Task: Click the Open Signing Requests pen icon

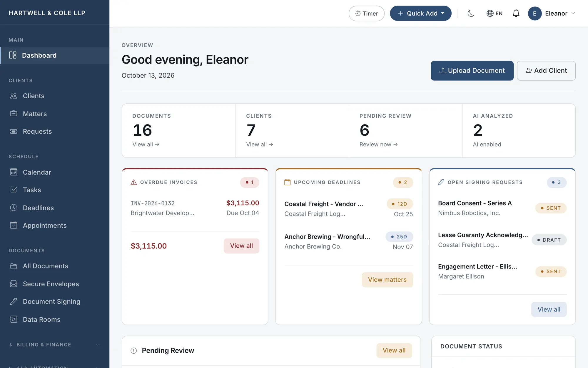Action: (441, 182)
